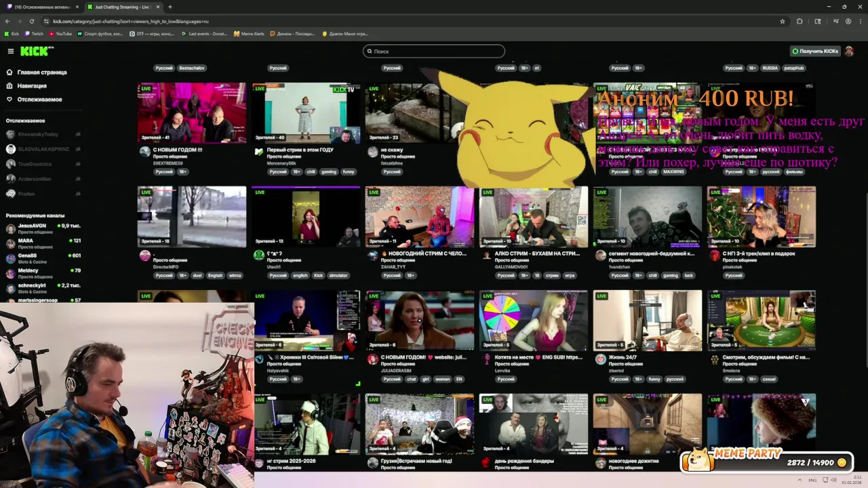Open followed channel AndersonMan
Viewport: 868px width, 488px height.
pos(42,179)
